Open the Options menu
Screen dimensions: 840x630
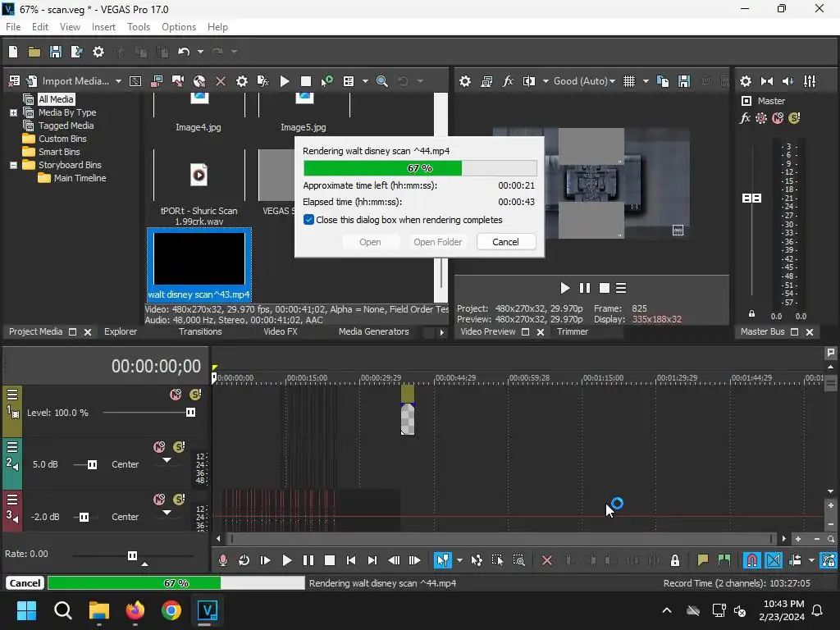coord(178,27)
